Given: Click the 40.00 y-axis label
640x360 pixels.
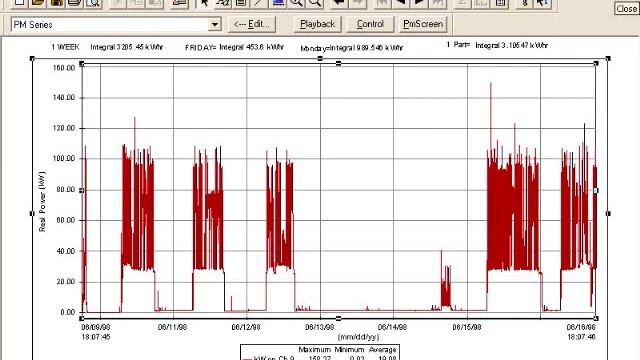Looking at the screenshot, I should point(66,251).
